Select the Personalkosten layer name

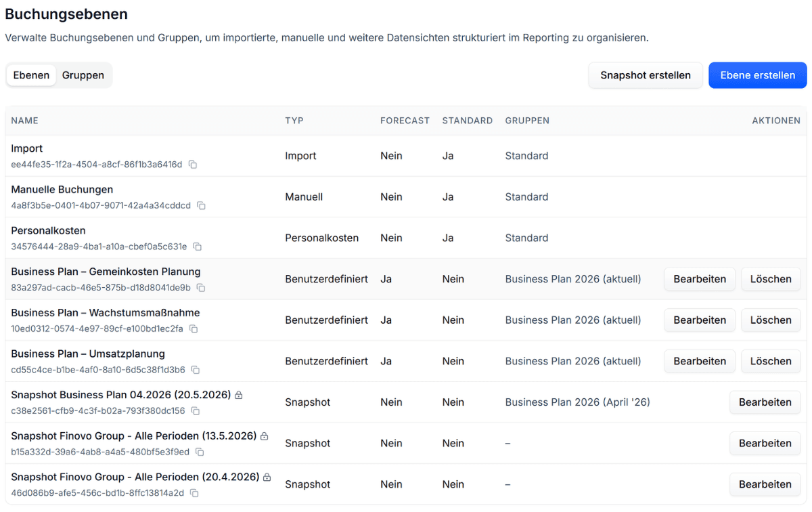click(49, 230)
